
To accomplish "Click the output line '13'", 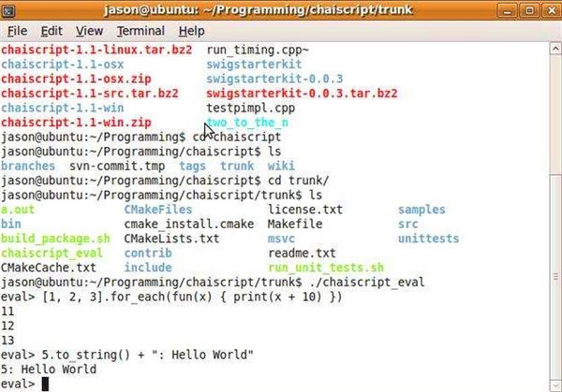I will 7,341.
